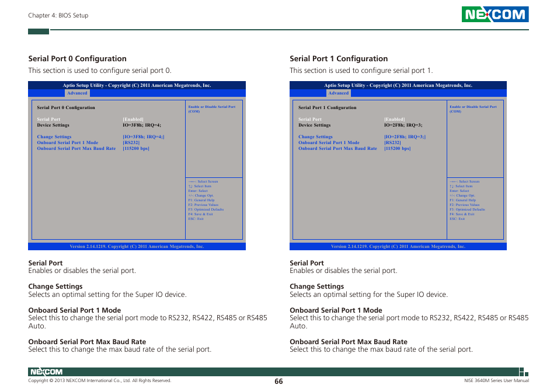Click the 'F3: Optimized Defaults' hint in the Serial Port 1 screen
Viewport: 557px width, 392px height.
(467, 209)
